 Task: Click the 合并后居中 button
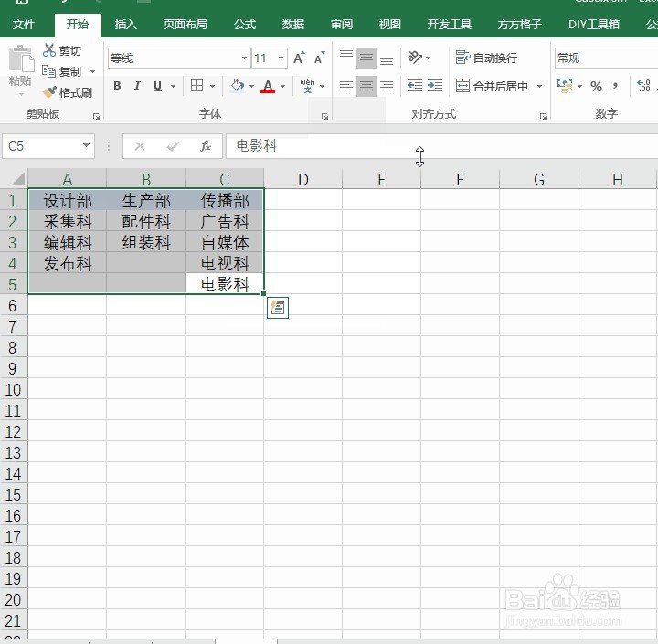coord(492,86)
